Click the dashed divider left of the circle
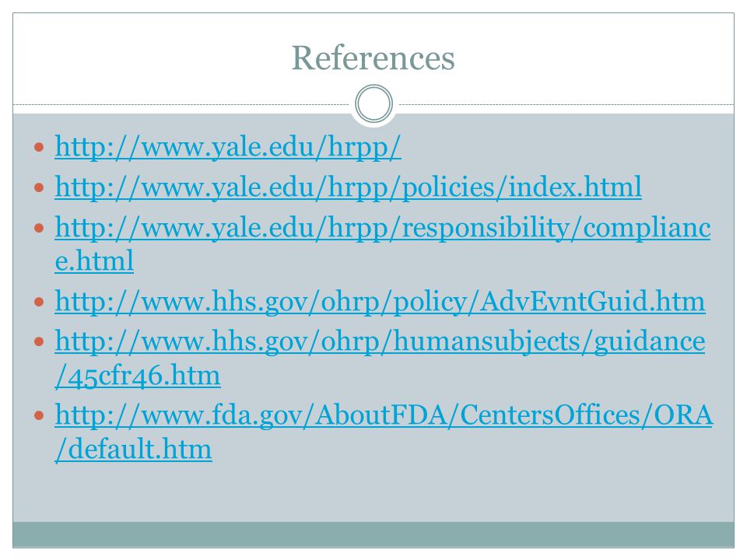This screenshot has height=560, width=747. tap(181, 104)
